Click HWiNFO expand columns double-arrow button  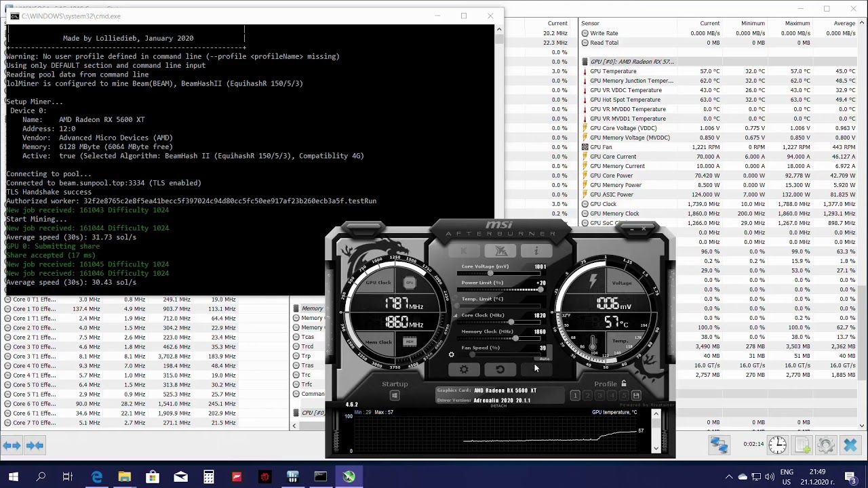click(x=12, y=445)
